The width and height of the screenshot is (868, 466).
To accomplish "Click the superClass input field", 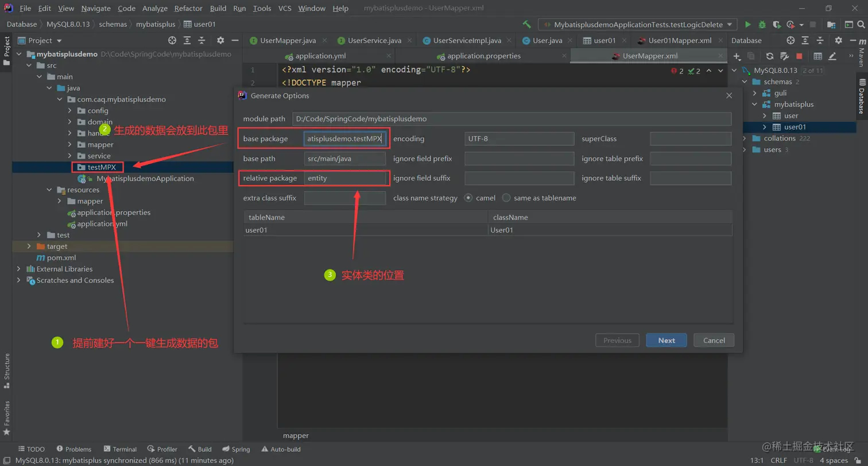I will (x=690, y=138).
